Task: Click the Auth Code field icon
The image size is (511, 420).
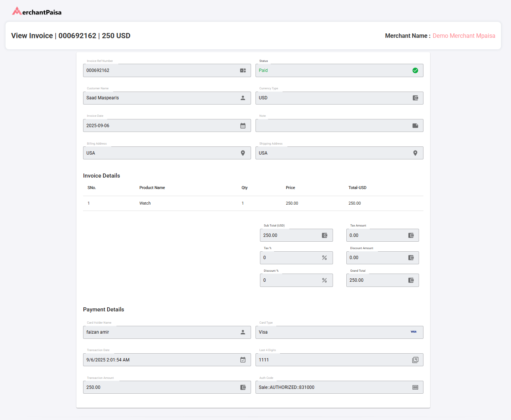Action: (x=415, y=387)
